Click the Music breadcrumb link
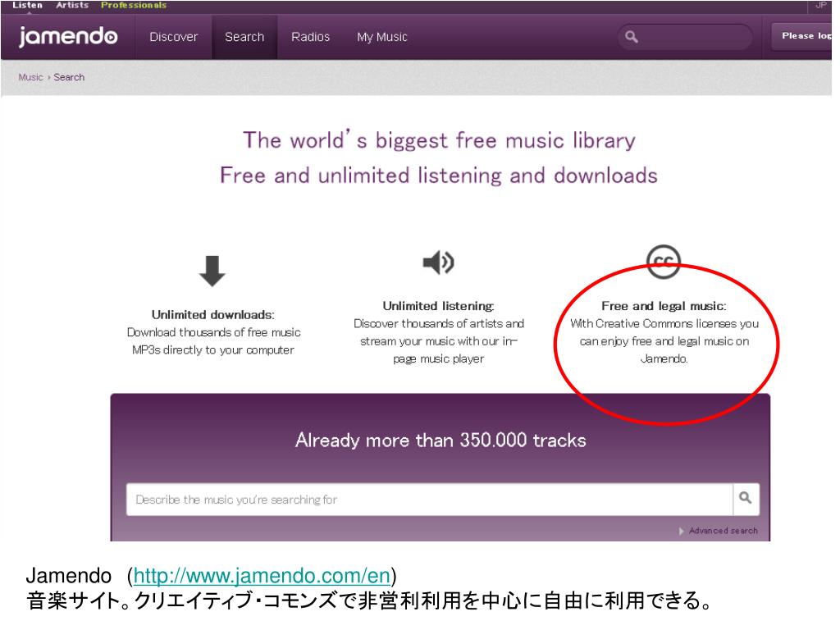This screenshot has height=630, width=840. (30, 77)
